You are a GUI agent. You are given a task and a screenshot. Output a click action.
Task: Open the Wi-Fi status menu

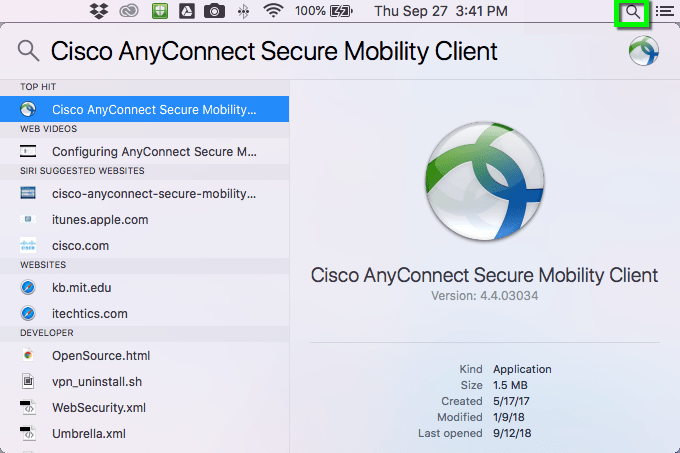point(273,12)
